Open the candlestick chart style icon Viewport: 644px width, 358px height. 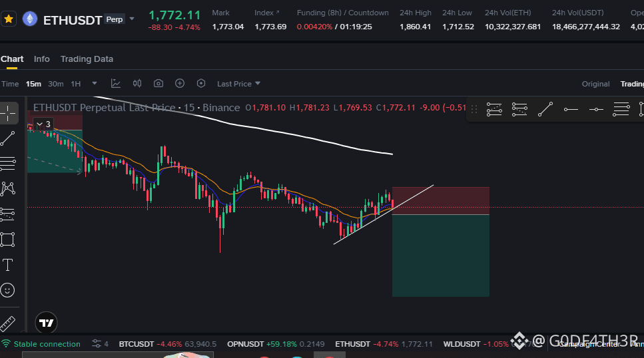(137, 83)
